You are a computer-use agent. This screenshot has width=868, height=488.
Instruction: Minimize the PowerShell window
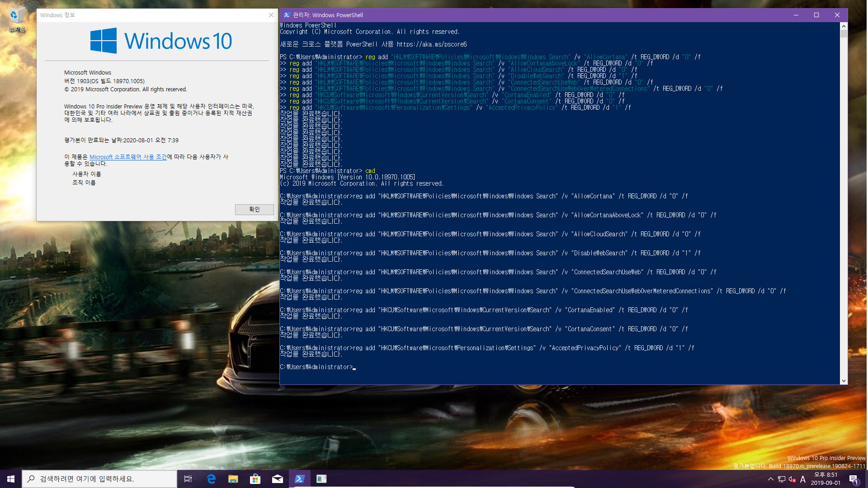point(796,15)
